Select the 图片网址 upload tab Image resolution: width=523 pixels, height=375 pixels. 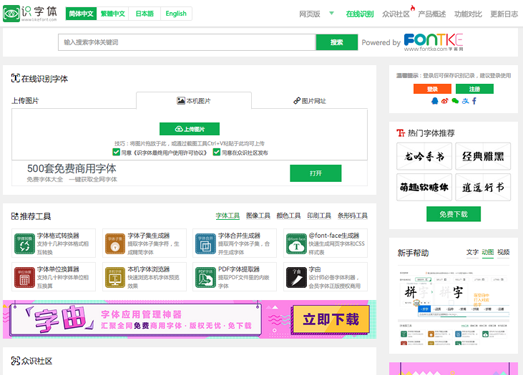(310, 100)
